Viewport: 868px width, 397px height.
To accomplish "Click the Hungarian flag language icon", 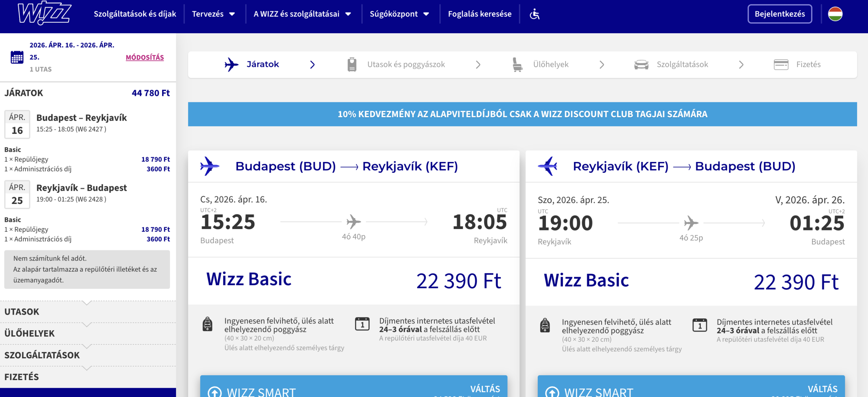I will pyautogui.click(x=835, y=14).
